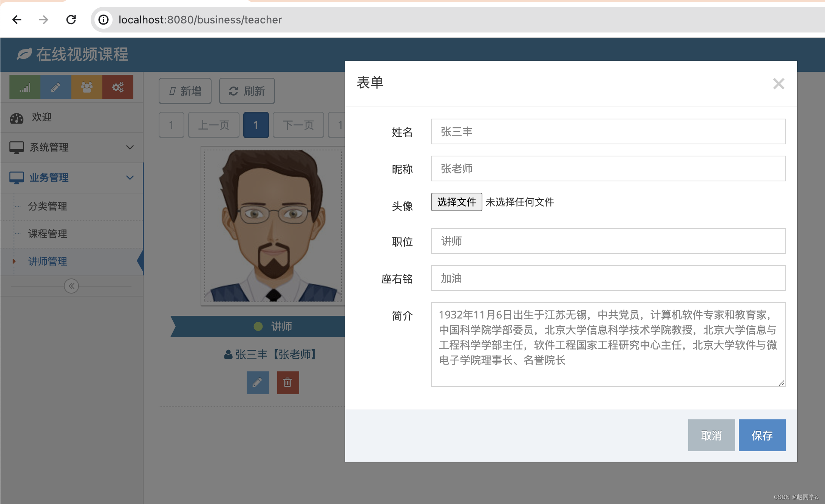Image resolution: width=825 pixels, height=504 pixels.
Task: Click the blue edit pencil under teacher card
Action: point(258,382)
